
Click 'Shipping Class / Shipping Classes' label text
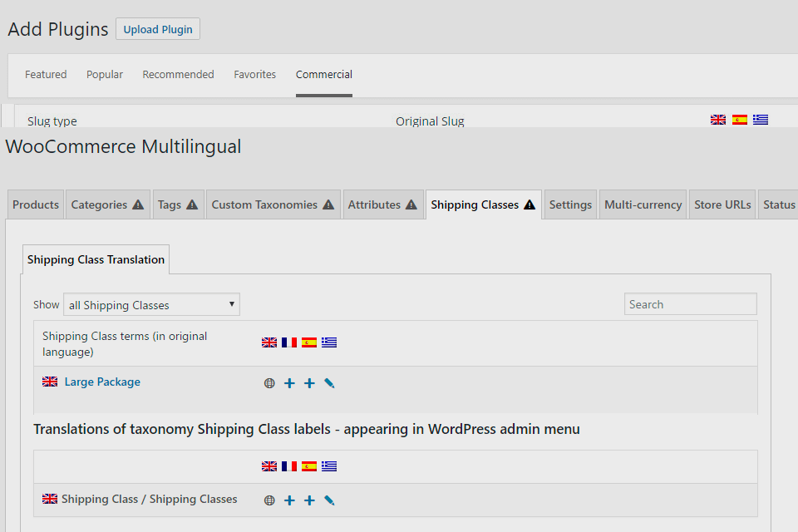[x=149, y=499]
